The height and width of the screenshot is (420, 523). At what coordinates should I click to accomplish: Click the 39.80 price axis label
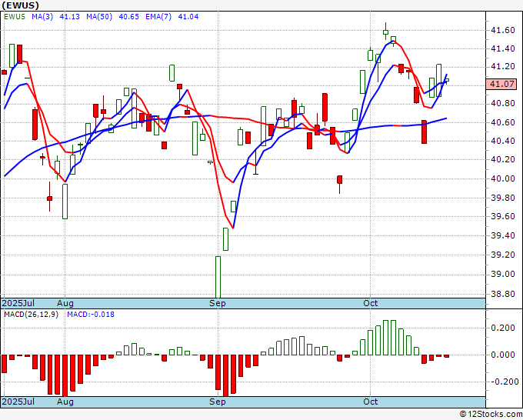(x=503, y=198)
